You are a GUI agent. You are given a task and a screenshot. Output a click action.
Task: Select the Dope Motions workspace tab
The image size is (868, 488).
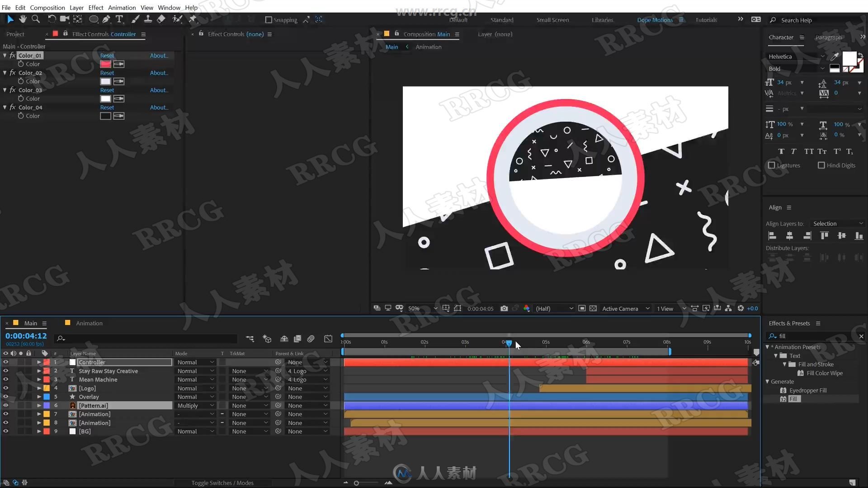coord(654,20)
